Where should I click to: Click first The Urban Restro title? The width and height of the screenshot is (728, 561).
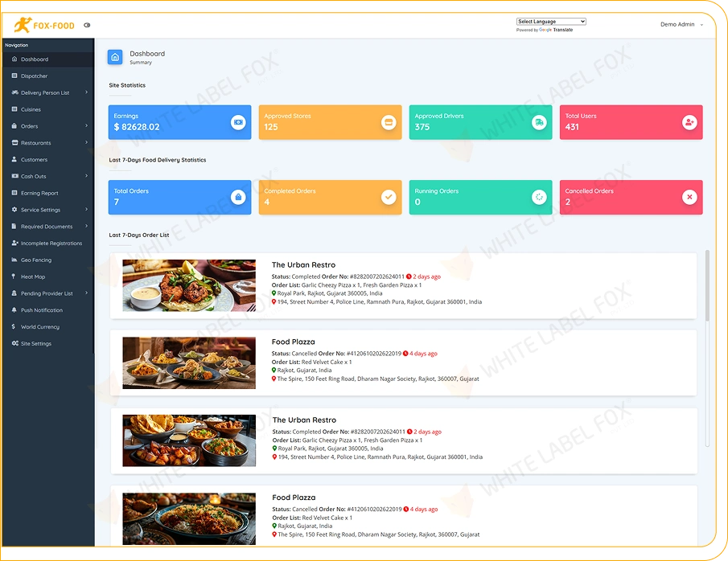pos(303,265)
